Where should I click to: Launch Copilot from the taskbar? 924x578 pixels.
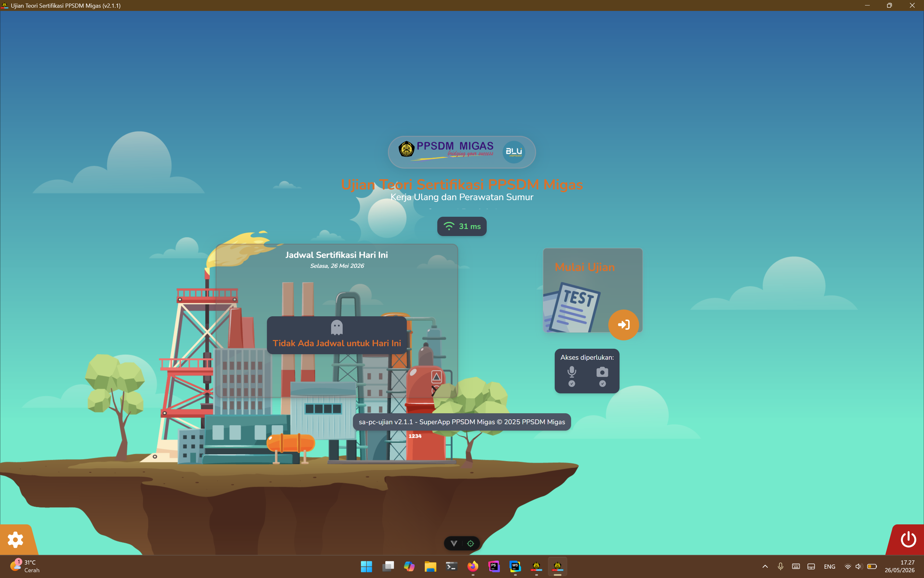tap(409, 566)
